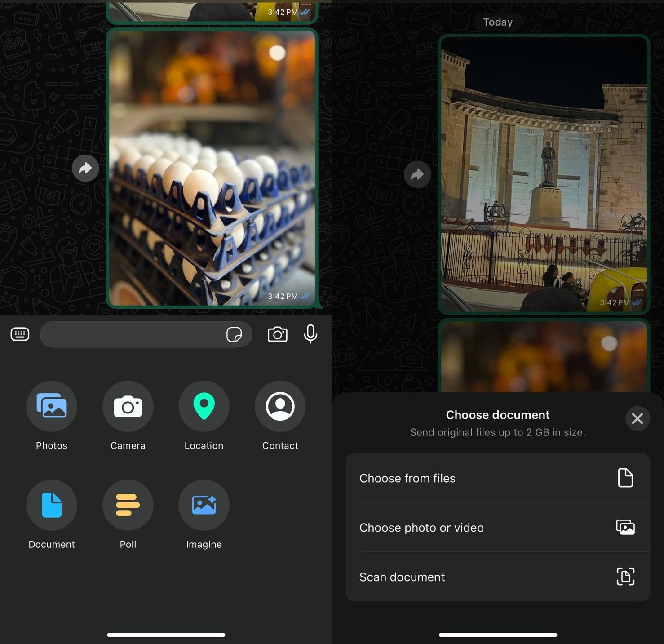Viewport: 664px width, 644px height.
Task: Forward the statue photo using the arrow
Action: click(417, 174)
